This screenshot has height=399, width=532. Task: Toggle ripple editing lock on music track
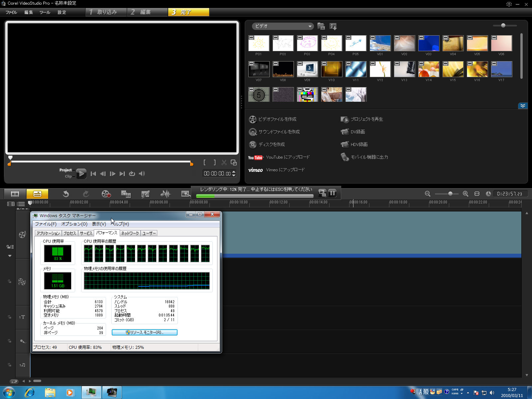[10, 365]
